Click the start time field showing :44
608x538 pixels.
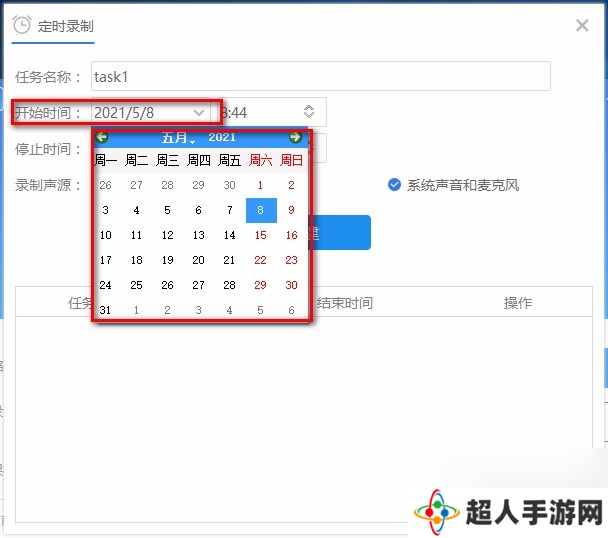[271, 112]
